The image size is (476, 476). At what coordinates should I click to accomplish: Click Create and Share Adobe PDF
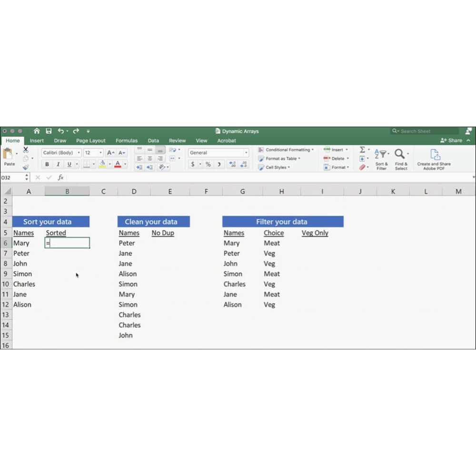(x=434, y=159)
